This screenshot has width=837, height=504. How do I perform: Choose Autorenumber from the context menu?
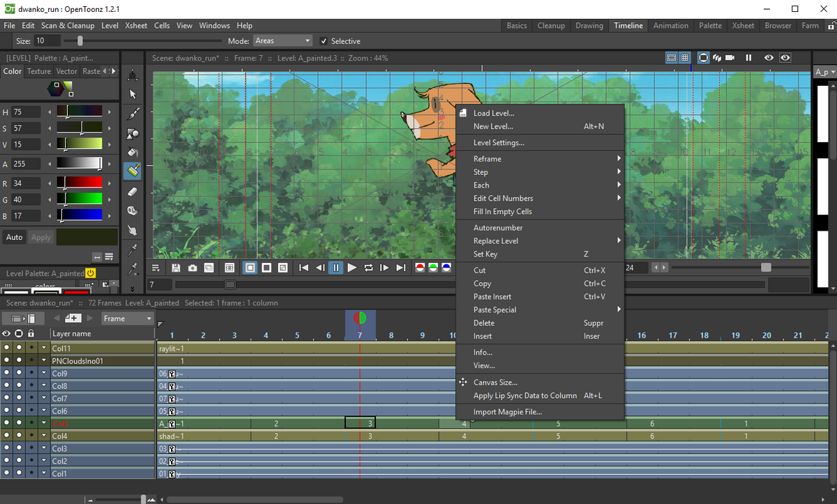point(539,228)
